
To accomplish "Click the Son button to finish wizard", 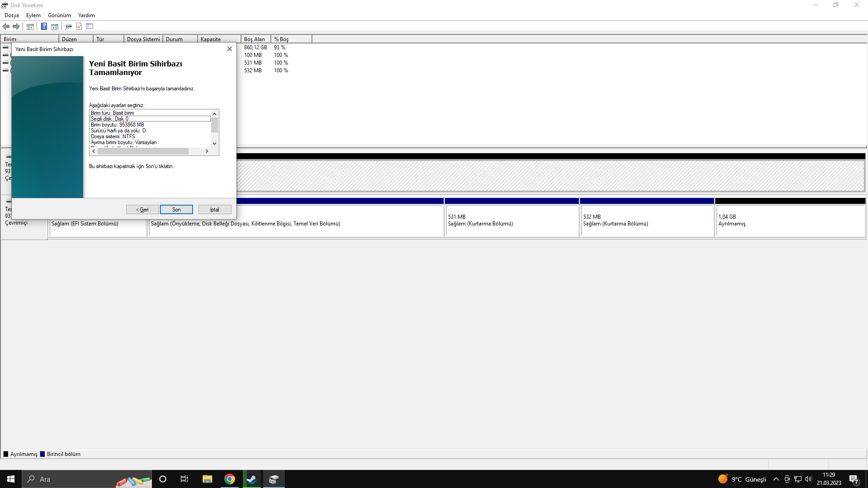I will 176,210.
